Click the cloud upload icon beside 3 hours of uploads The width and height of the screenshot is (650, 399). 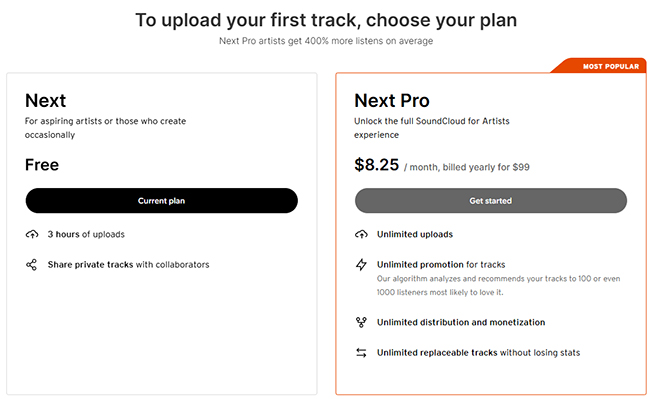tap(32, 235)
